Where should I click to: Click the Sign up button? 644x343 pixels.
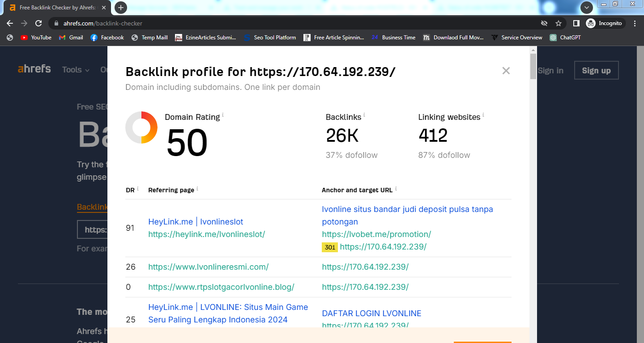(596, 71)
